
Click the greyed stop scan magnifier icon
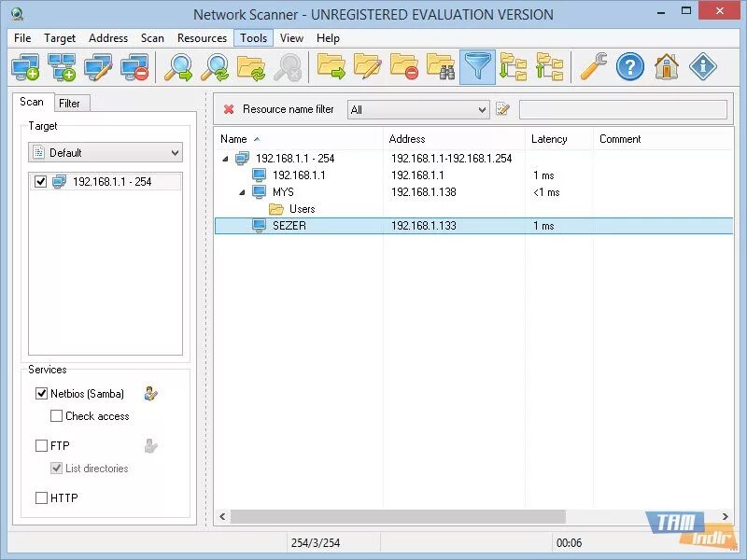click(x=288, y=66)
